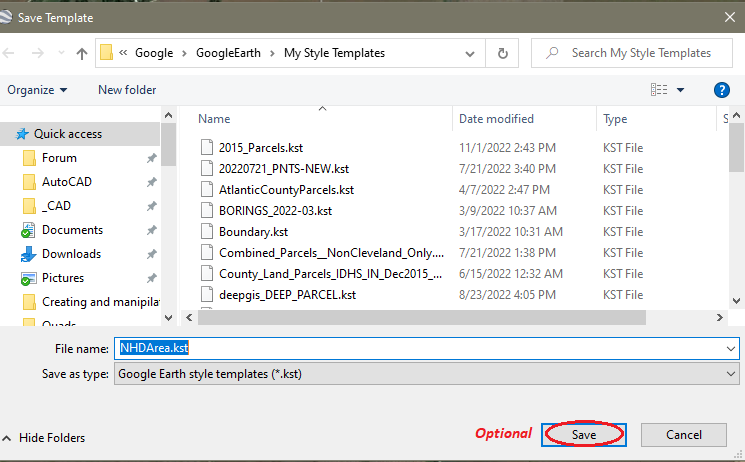Collapse the panel with Hide Folders
The height and width of the screenshot is (462, 745).
pyautogui.click(x=43, y=438)
